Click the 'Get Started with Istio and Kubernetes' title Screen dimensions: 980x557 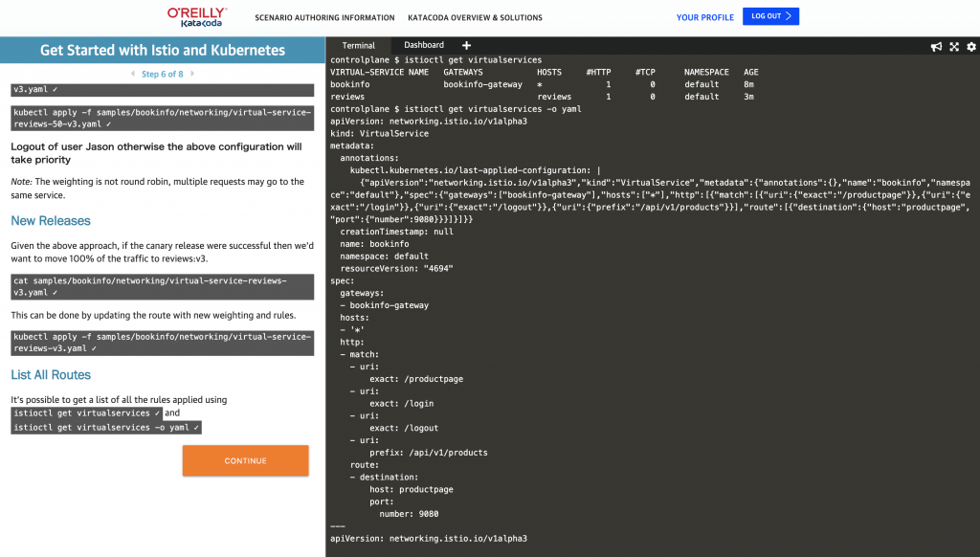click(x=163, y=51)
